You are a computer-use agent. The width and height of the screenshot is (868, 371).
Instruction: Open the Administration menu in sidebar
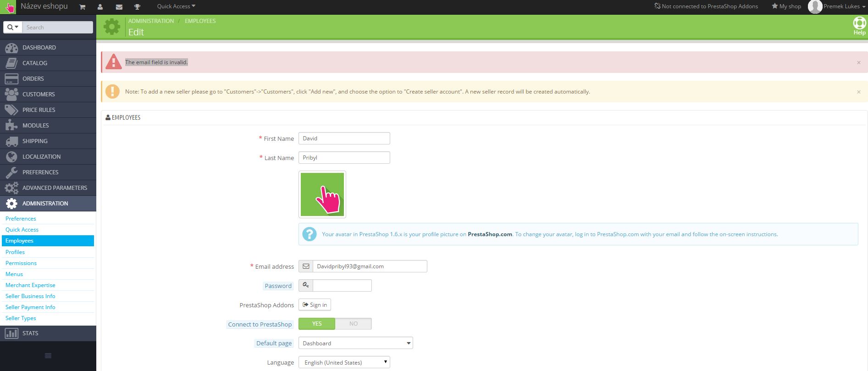click(48, 204)
